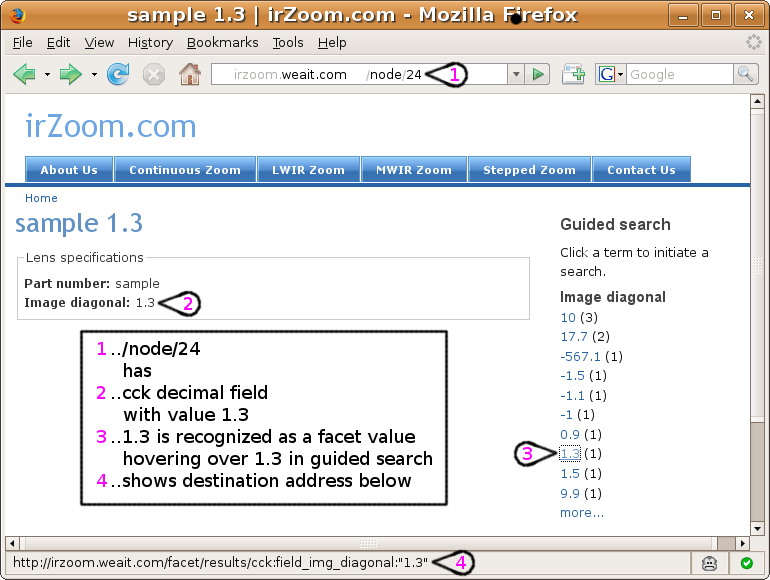Select facet value -1 in Image diagonal
Image resolution: width=770 pixels, height=580 pixels.
point(566,415)
